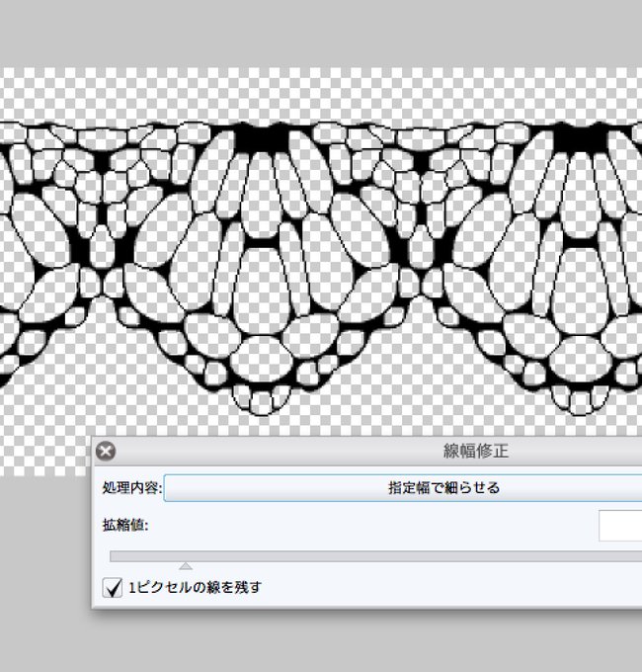The width and height of the screenshot is (642, 672).
Task: Click the 拡縮値 numeric input field
Action: point(620,526)
